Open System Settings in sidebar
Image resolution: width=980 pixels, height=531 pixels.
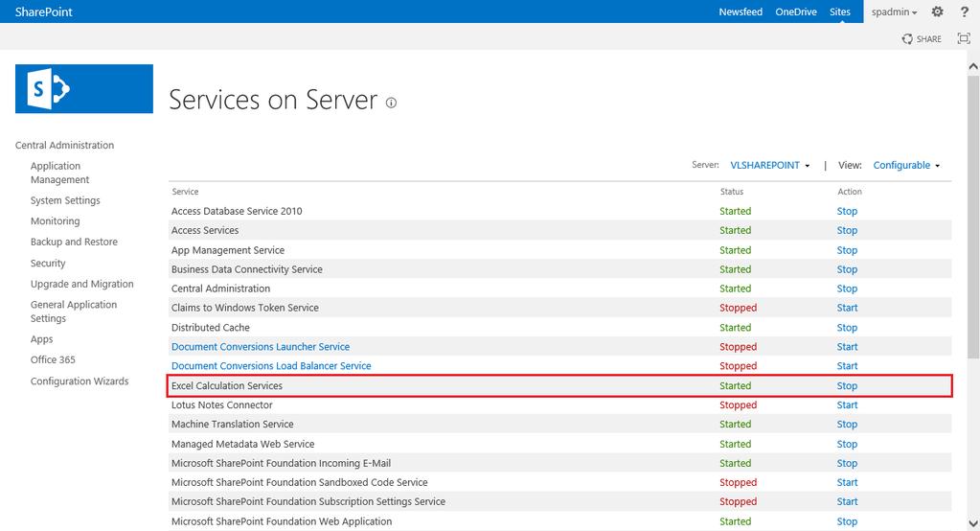point(65,200)
